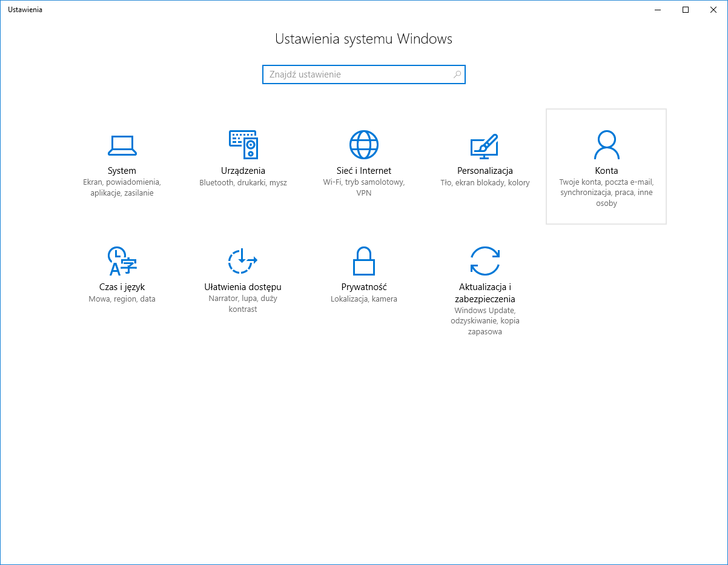Select the Prywatność padlock icon
The width and height of the screenshot is (728, 565).
tap(364, 261)
